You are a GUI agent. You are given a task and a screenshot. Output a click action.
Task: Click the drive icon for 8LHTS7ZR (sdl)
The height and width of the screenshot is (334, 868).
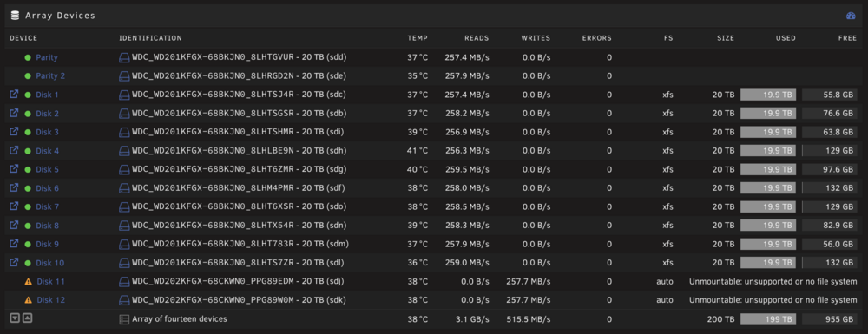124,263
